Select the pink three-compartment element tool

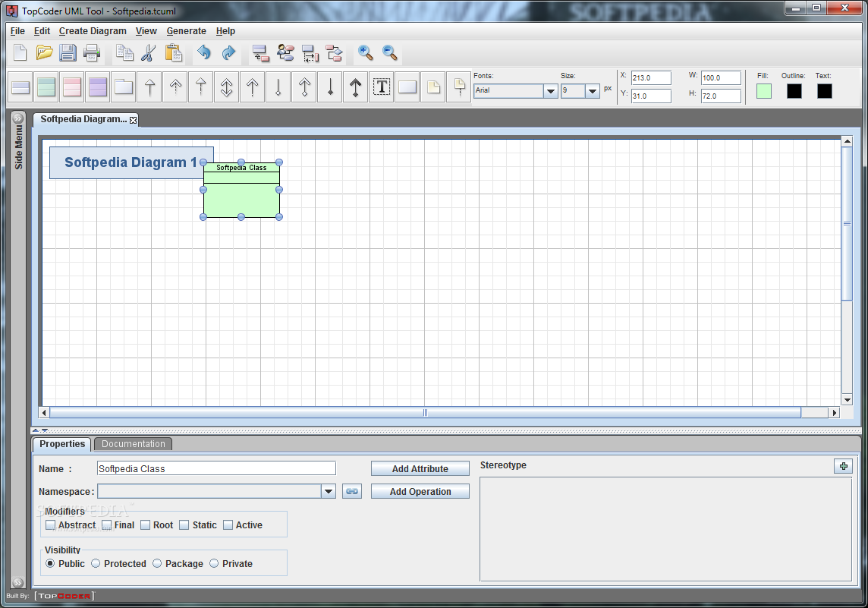72,87
